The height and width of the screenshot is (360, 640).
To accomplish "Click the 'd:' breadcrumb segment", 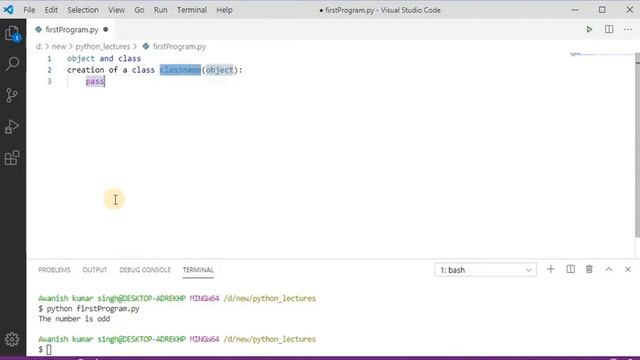I will tap(39, 47).
